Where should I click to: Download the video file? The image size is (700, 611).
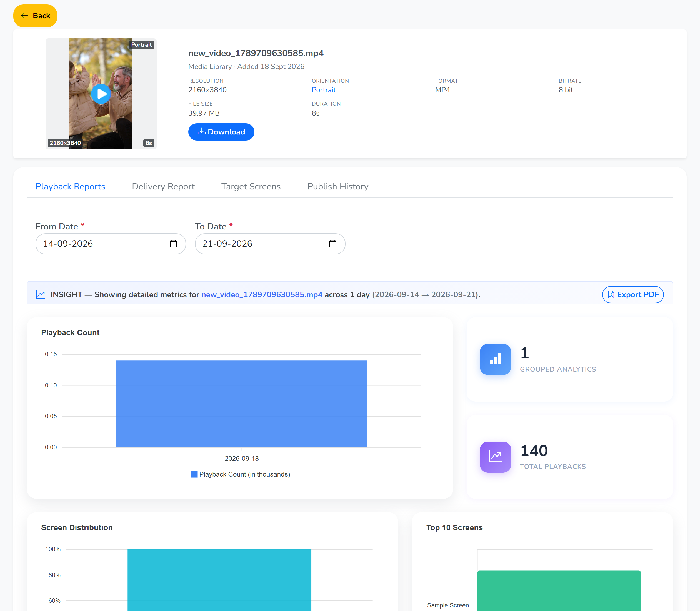(221, 132)
